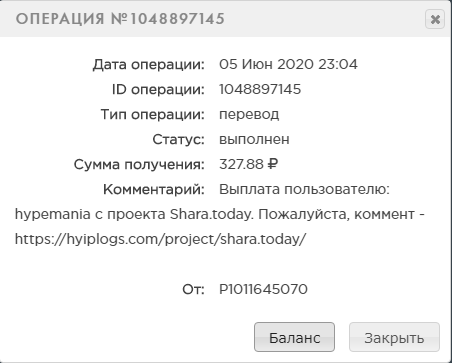The height and width of the screenshot is (363, 452).
Task: Click the От label
Action: tap(193, 289)
